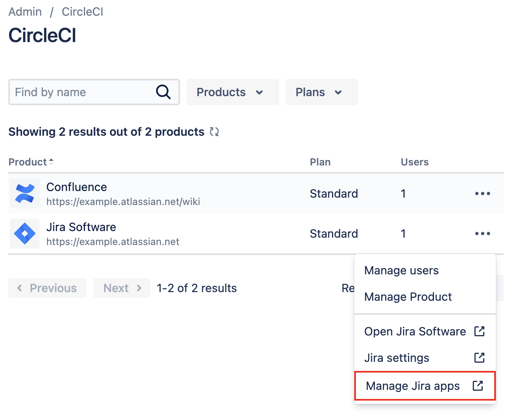
Task: Click the CircleCI page heading
Action: (x=42, y=35)
